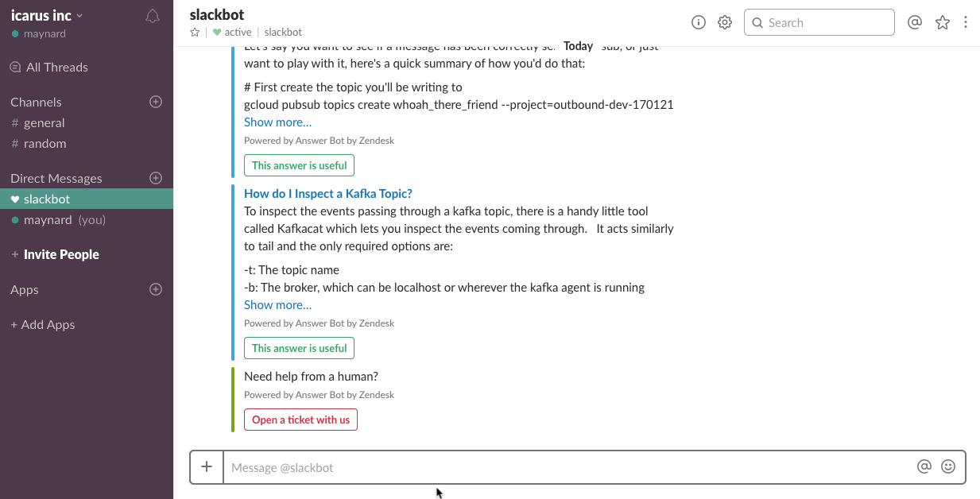Expand Kafka answer with Show more
The image size is (980, 499).
(x=277, y=305)
